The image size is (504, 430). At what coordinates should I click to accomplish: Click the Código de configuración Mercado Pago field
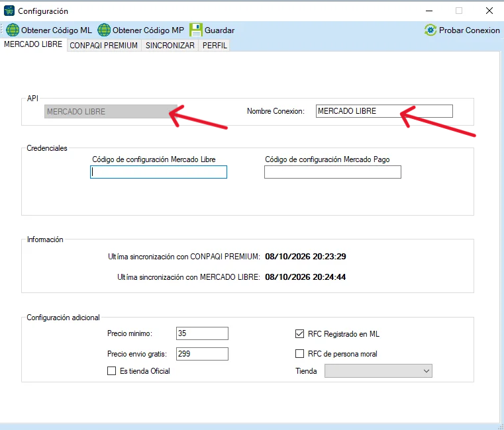coord(332,172)
